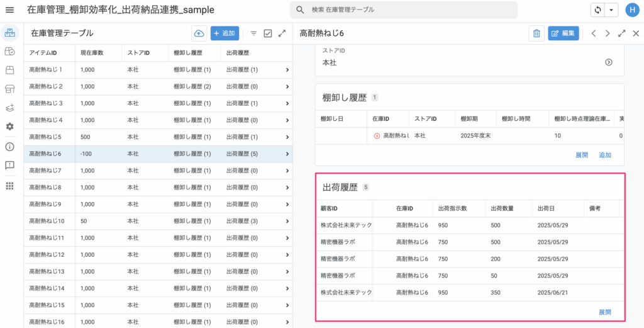Click the -100 stock value cell
Screen dimensions: 644x328
[87, 154]
